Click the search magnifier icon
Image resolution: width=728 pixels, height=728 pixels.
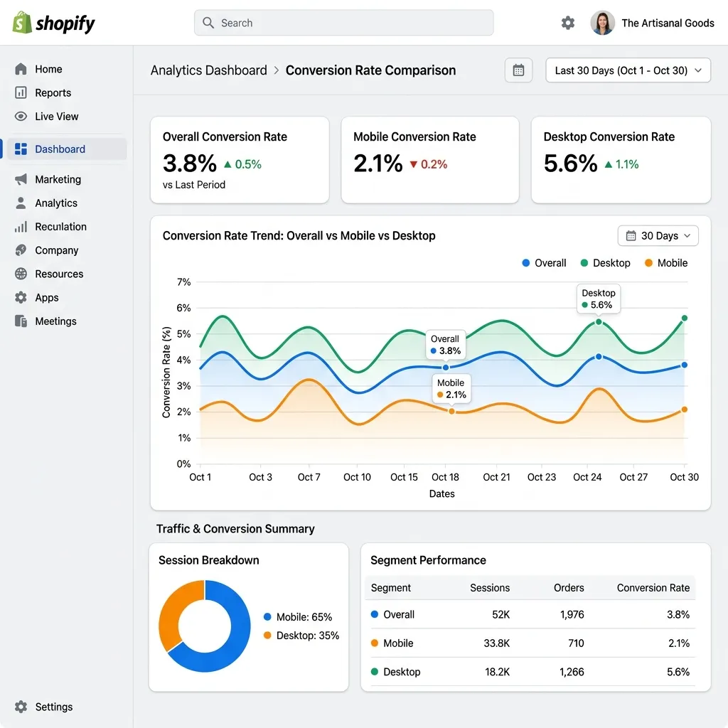click(x=208, y=23)
